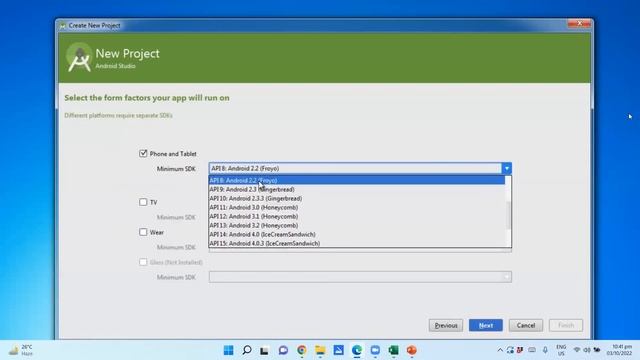The image size is (640, 360).
Task: Open the blue drawing app taskbar icon
Action: tap(338, 350)
